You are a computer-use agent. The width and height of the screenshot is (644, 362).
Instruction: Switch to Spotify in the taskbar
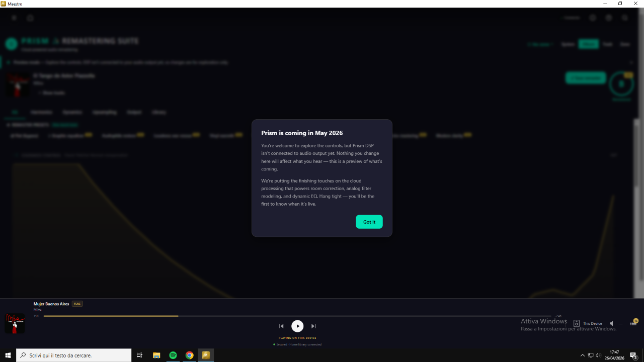click(173, 355)
